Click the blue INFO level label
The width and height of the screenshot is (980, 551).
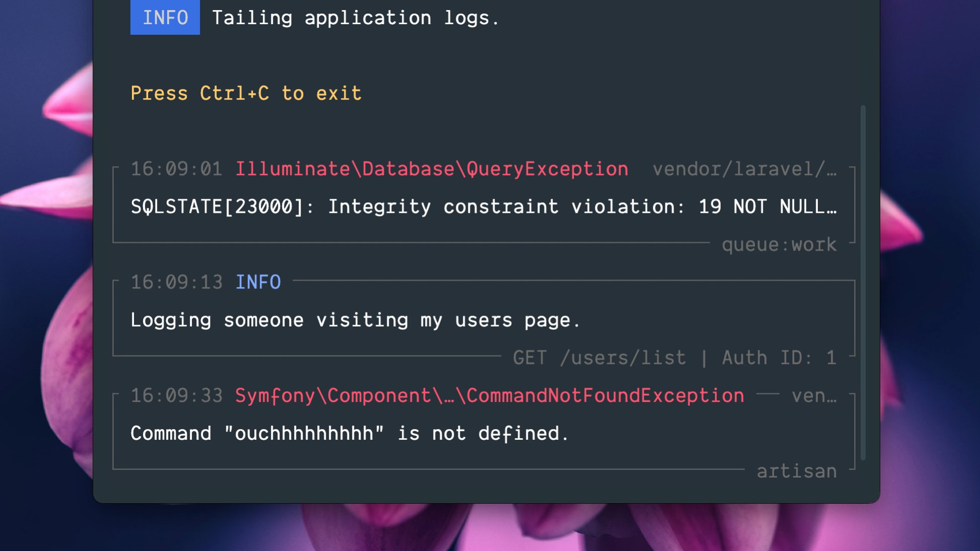coord(258,282)
